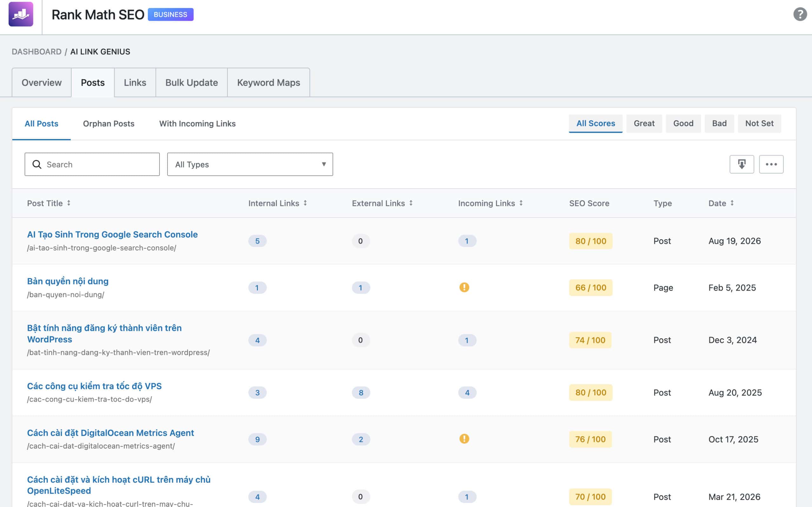Select the All Scores filter
Viewport: 812px width, 507px height.
coord(596,123)
